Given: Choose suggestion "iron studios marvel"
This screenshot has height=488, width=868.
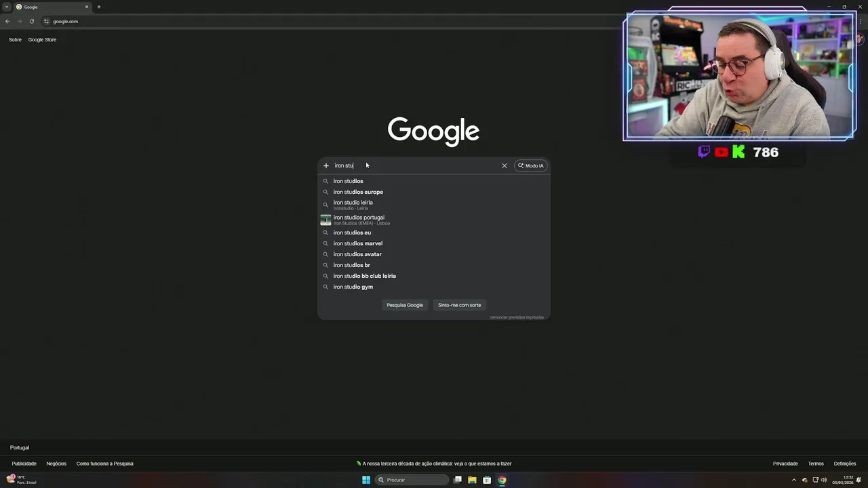Looking at the screenshot, I should click(433, 243).
